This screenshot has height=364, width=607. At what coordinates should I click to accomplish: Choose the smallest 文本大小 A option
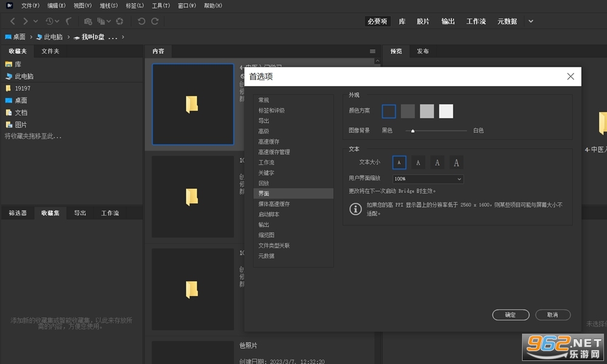click(x=399, y=163)
